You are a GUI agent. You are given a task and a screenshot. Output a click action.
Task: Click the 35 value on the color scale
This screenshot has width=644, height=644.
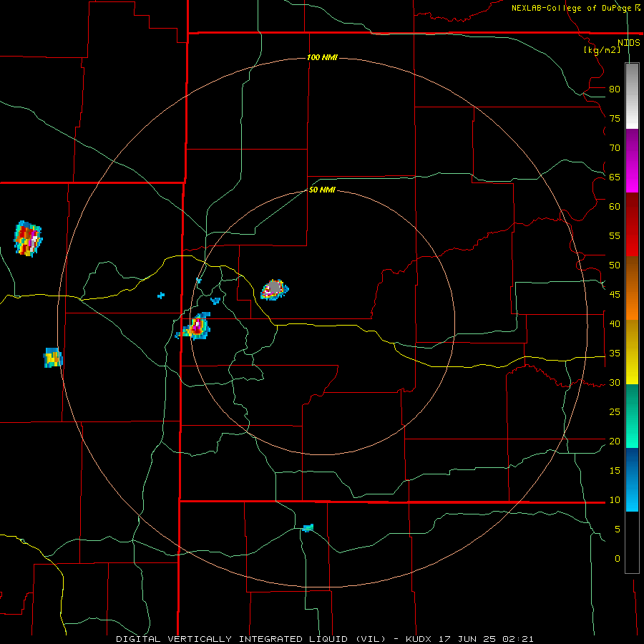point(615,353)
